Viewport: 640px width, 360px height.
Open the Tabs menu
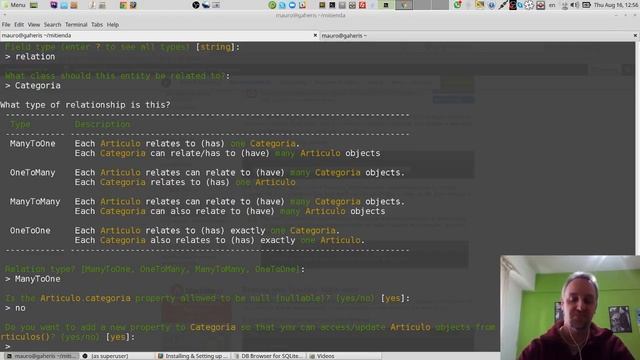pyautogui.click(x=97, y=24)
